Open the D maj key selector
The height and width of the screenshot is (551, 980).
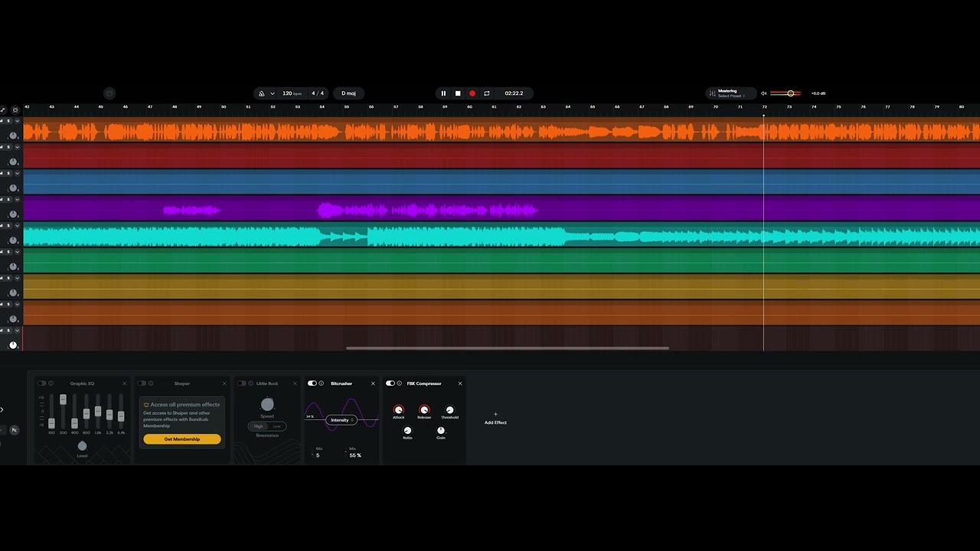(x=348, y=93)
